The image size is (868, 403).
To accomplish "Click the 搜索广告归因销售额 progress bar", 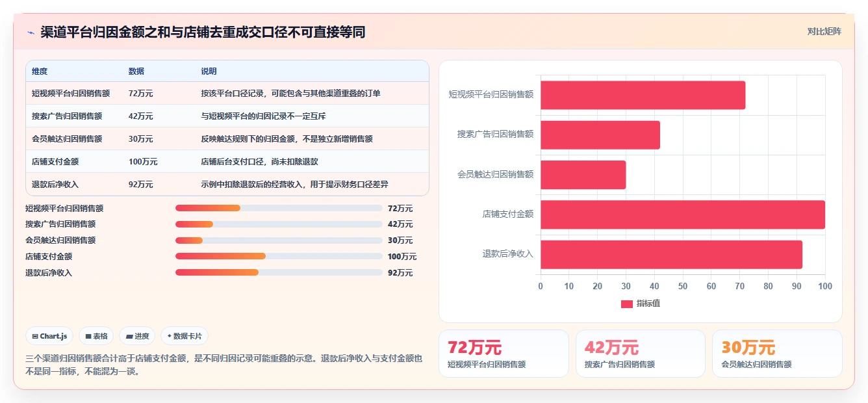I will pyautogui.click(x=279, y=224).
